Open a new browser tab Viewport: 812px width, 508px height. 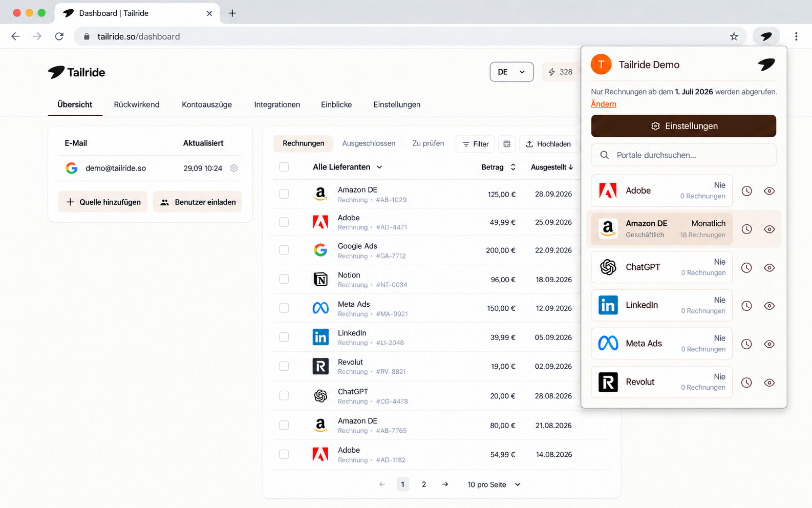(232, 13)
